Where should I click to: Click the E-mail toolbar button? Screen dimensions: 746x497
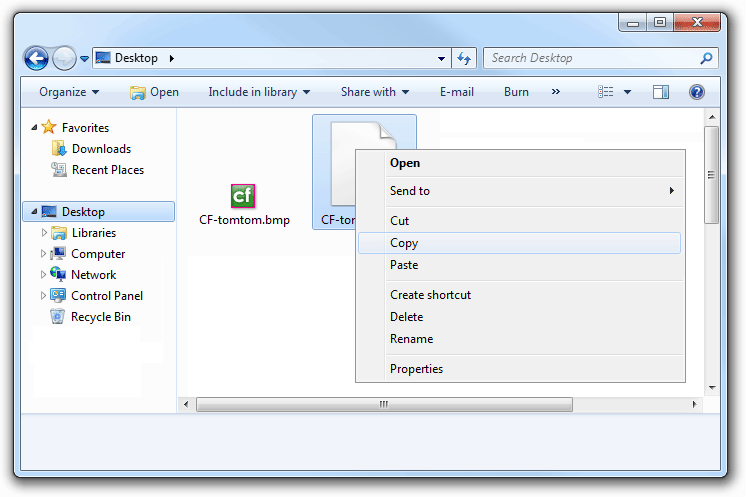(x=456, y=92)
